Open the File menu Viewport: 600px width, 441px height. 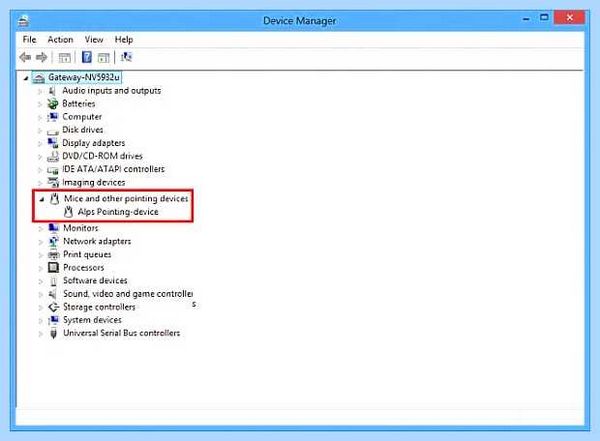[x=29, y=39]
